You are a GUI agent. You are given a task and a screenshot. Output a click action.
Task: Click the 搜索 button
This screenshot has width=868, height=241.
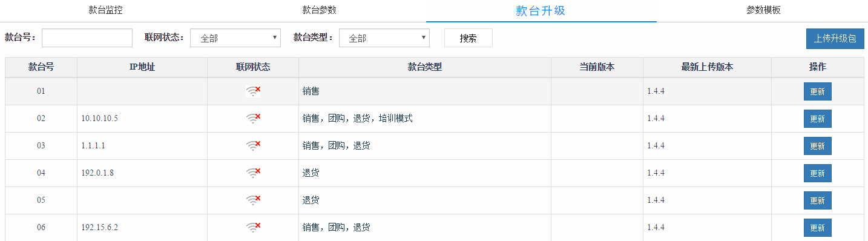tap(468, 38)
